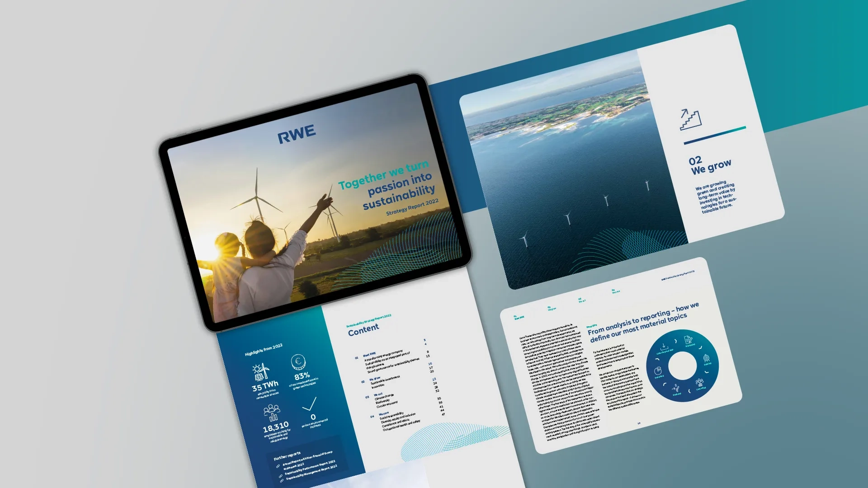Click the link icon beside Annual Report
The width and height of the screenshot is (868, 488).
pyautogui.click(x=278, y=466)
